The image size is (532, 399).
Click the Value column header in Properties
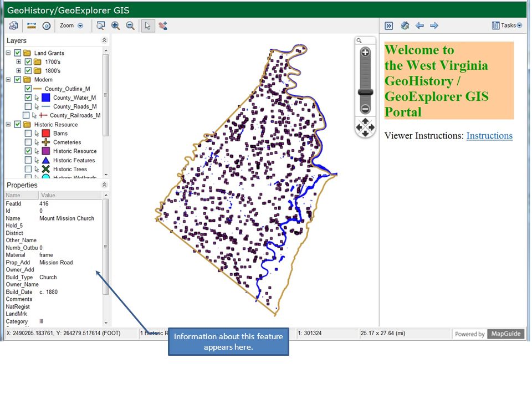[x=70, y=196]
